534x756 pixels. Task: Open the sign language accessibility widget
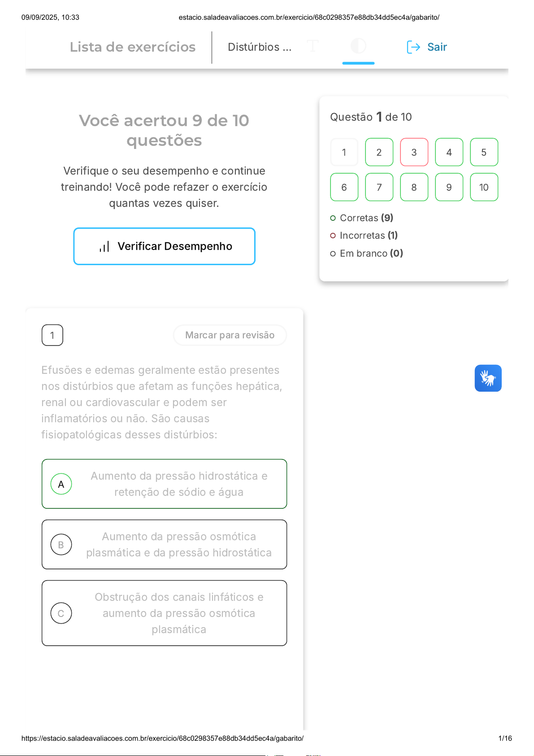(x=488, y=378)
